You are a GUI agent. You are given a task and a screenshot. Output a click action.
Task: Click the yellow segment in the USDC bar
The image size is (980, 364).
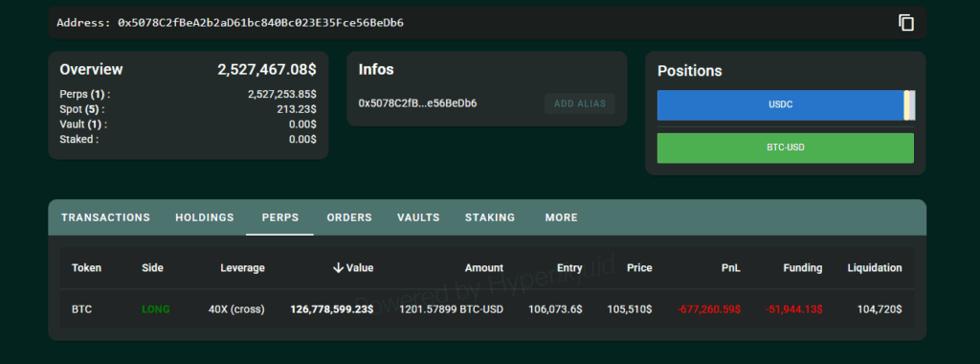pyautogui.click(x=907, y=105)
